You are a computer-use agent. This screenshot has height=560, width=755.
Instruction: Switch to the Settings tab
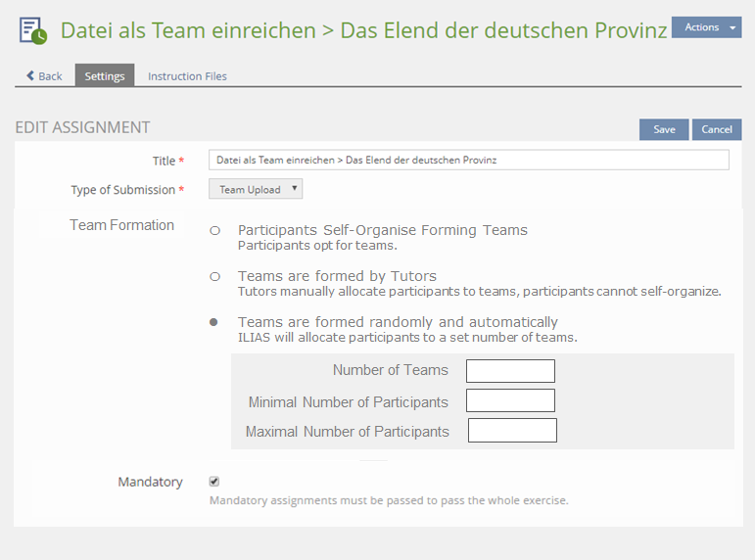click(x=105, y=76)
